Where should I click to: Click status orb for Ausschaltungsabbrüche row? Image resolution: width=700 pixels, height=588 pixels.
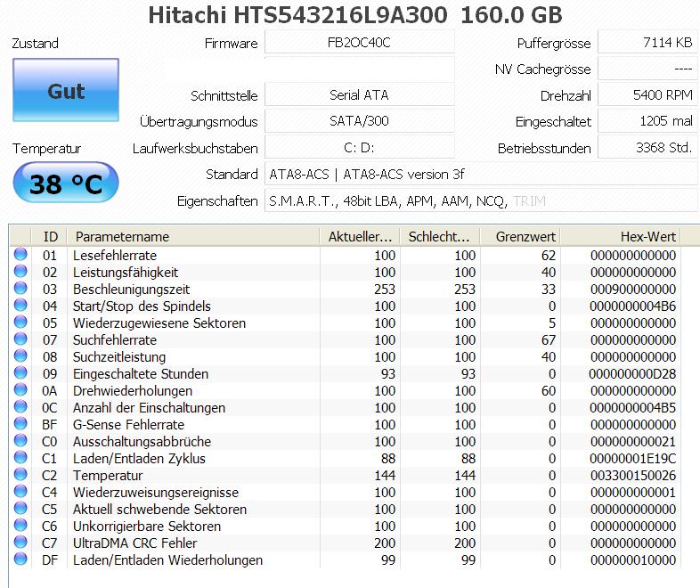click(x=20, y=441)
